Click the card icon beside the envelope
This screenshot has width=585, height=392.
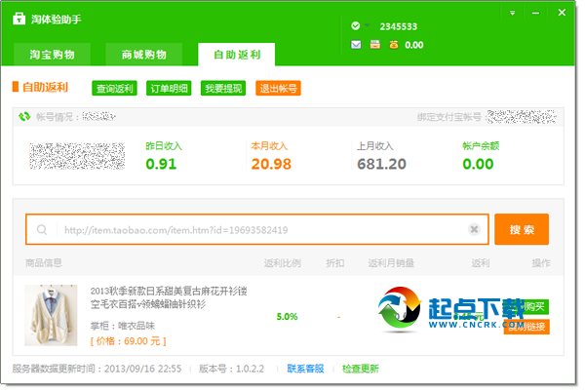tap(375, 45)
